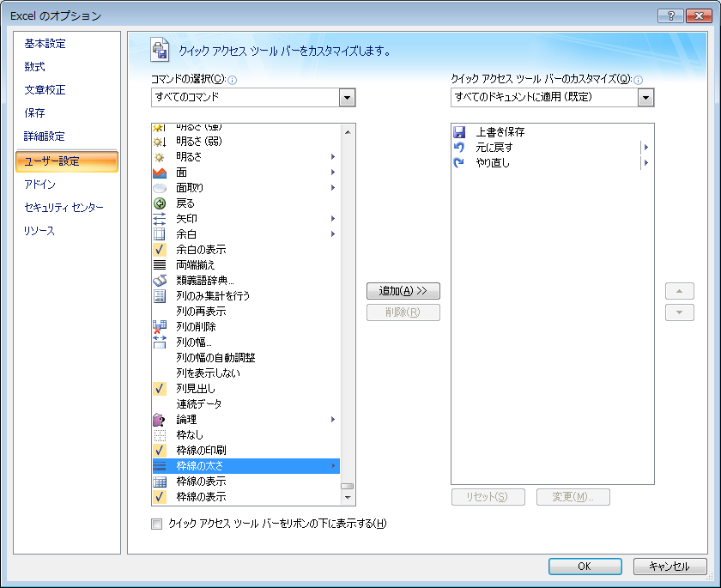Open the コマンドの選択 dropdown

(347, 98)
